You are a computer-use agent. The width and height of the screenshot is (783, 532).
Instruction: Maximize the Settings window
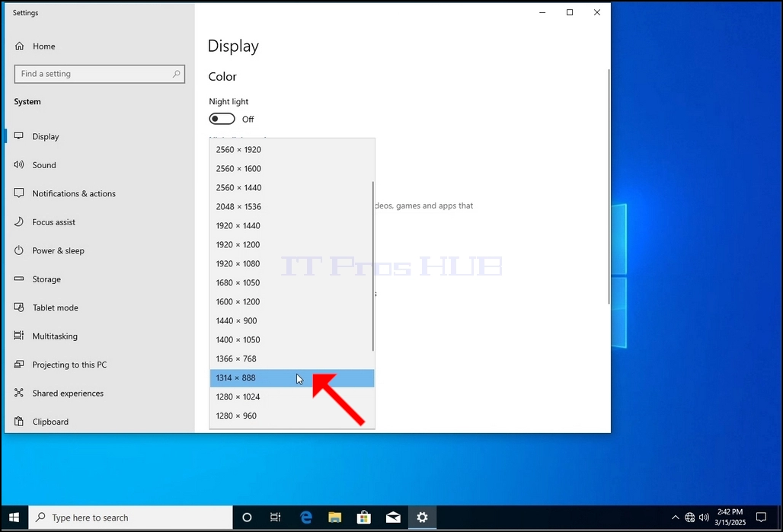570,12
